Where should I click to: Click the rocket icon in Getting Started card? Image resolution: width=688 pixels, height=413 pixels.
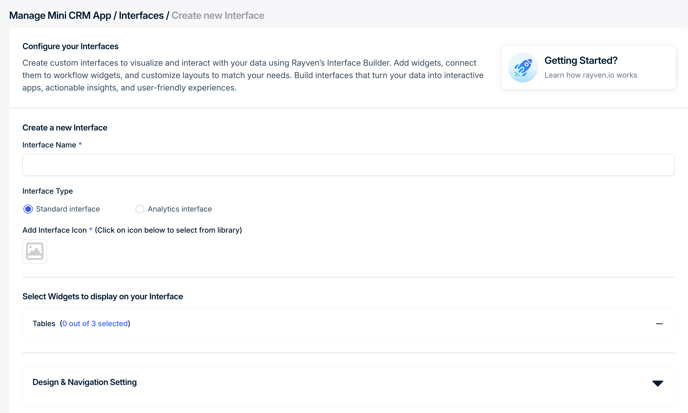(x=523, y=68)
